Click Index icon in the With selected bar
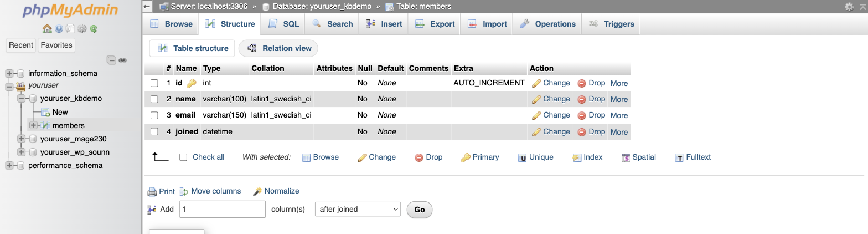The height and width of the screenshot is (234, 868). point(577,157)
